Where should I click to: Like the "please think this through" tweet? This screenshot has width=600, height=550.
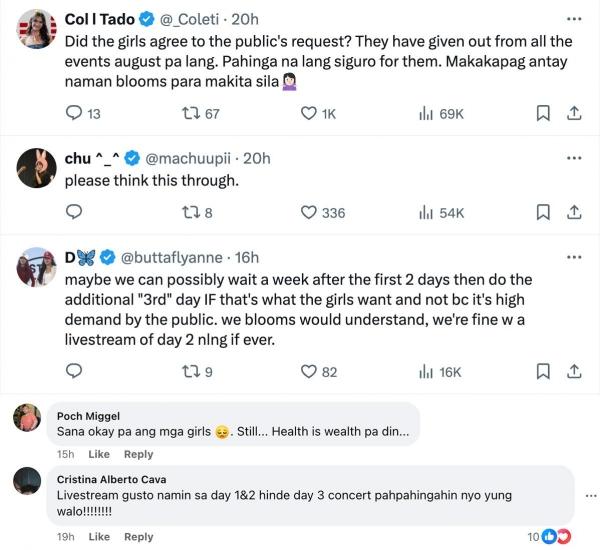point(309,212)
